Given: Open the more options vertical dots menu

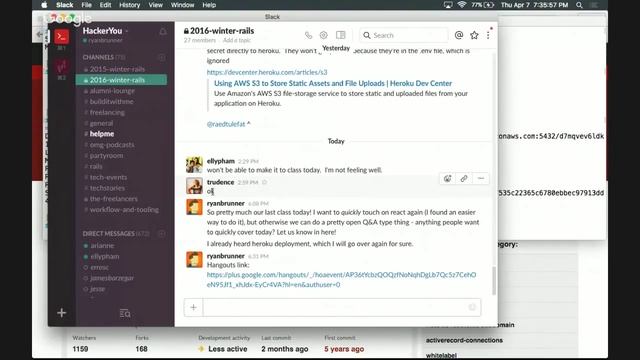Looking at the screenshot, I should (488, 35).
